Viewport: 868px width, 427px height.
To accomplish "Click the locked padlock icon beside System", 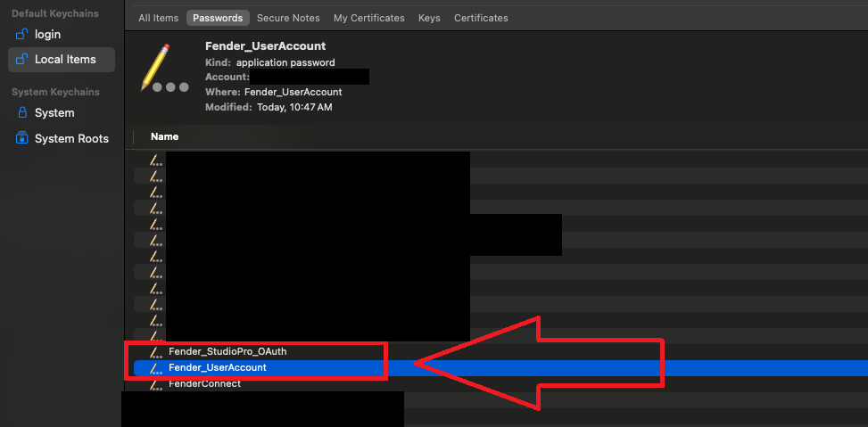I will click(x=22, y=113).
